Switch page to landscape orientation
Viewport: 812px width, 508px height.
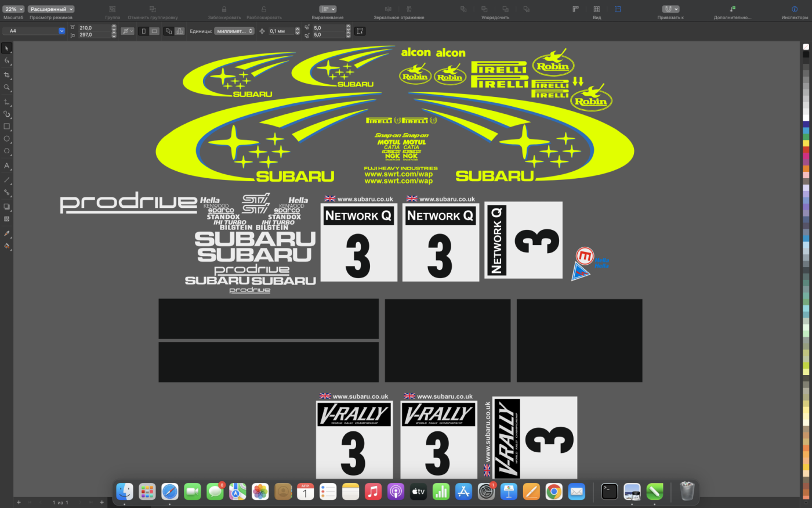(x=154, y=31)
